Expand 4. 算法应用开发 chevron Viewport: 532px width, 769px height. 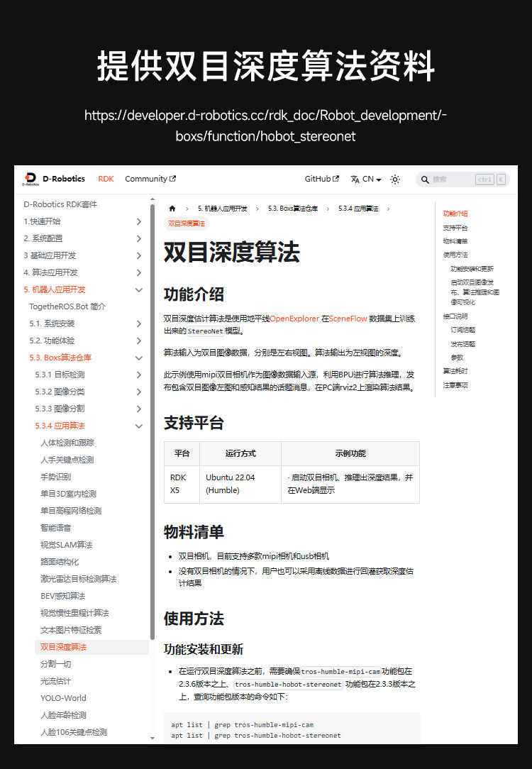click(139, 272)
